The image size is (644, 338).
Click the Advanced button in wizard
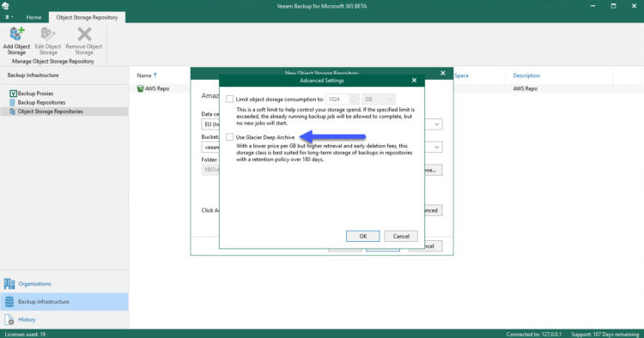[433, 210]
